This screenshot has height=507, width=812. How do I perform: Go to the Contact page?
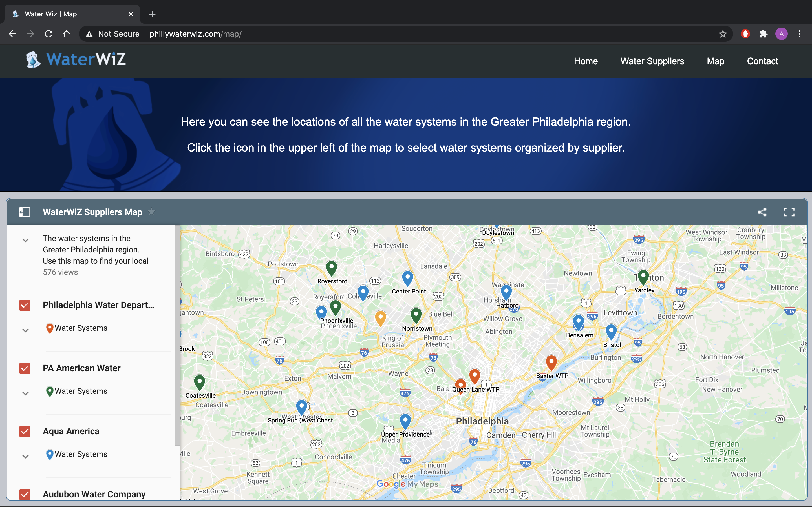pyautogui.click(x=762, y=61)
